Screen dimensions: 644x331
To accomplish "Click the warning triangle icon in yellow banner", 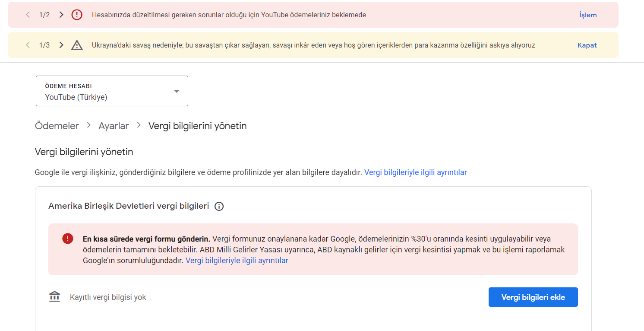I will click(x=77, y=45).
